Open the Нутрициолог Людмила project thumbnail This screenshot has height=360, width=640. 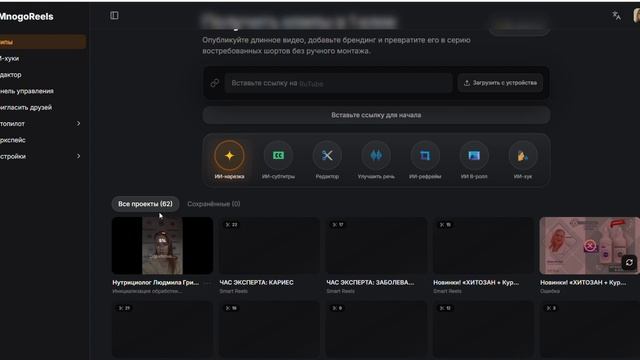[x=162, y=245]
